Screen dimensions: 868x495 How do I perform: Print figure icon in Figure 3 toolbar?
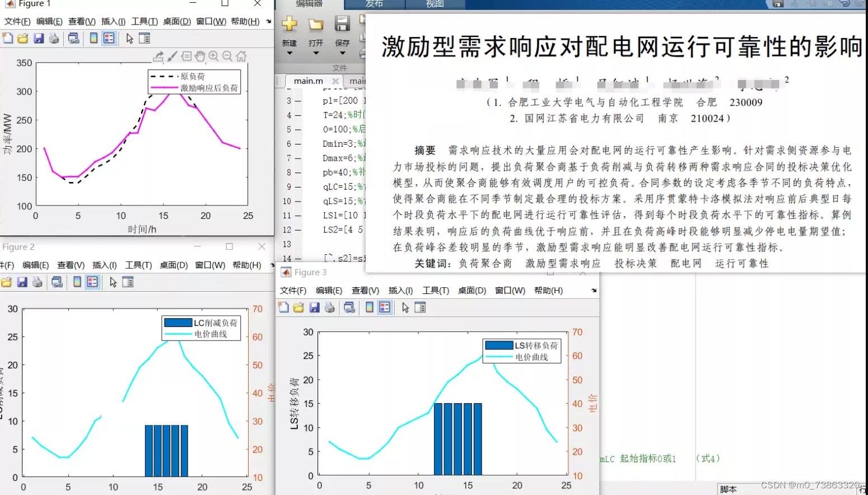tap(330, 307)
